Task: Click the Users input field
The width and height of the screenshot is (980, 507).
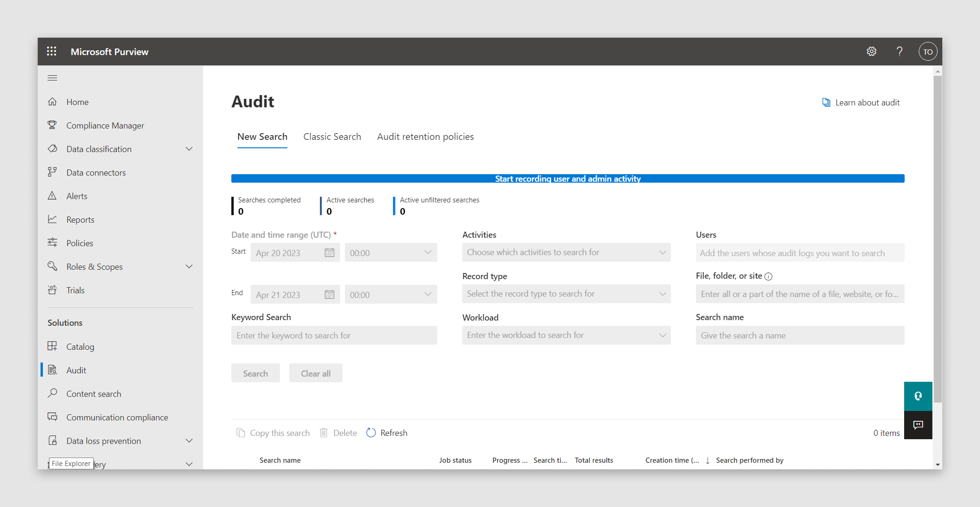Action: pos(800,253)
